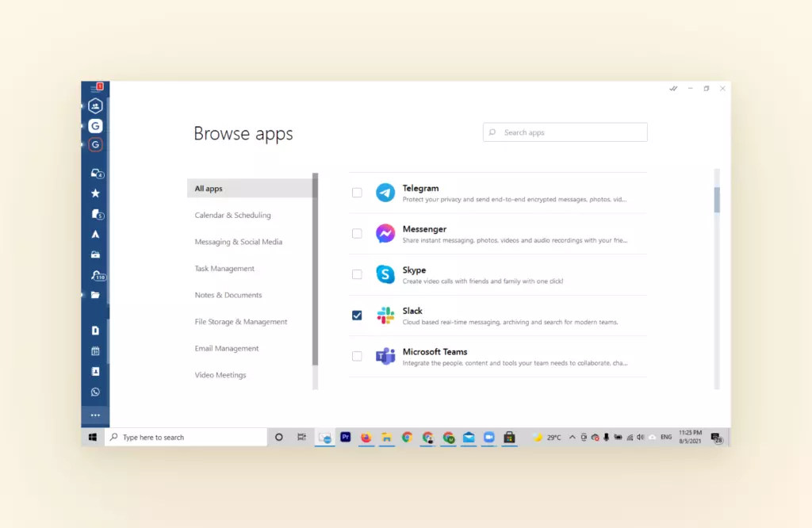Viewport: 812px width, 528px height.
Task: Expand hidden icons in the system tray
Action: tap(572, 437)
